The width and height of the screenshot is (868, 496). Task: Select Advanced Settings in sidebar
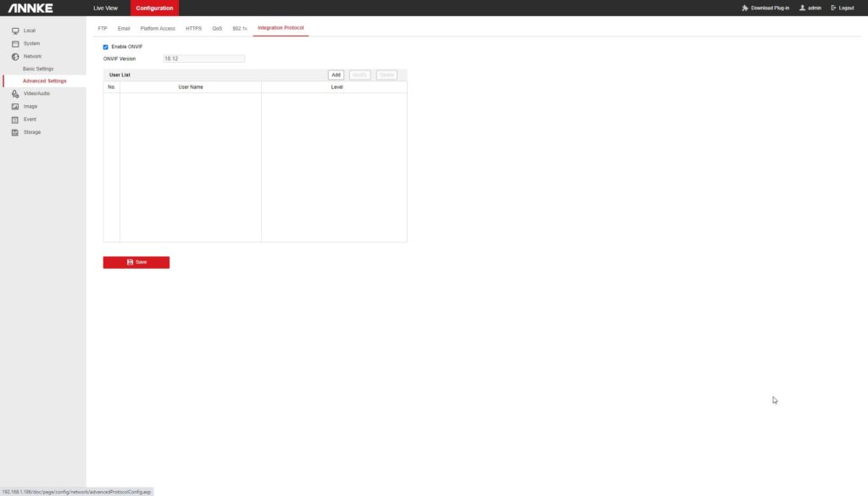tap(44, 81)
